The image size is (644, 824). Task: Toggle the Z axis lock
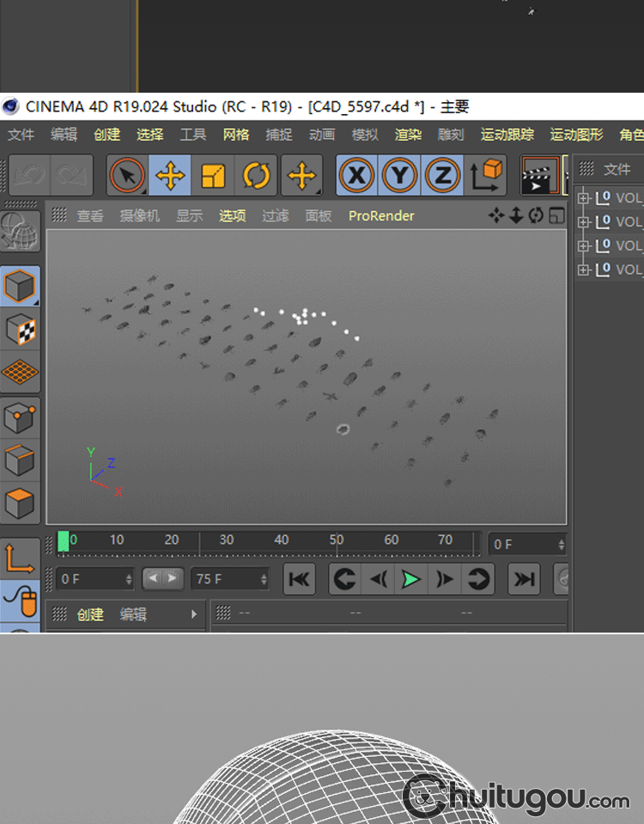click(x=442, y=176)
